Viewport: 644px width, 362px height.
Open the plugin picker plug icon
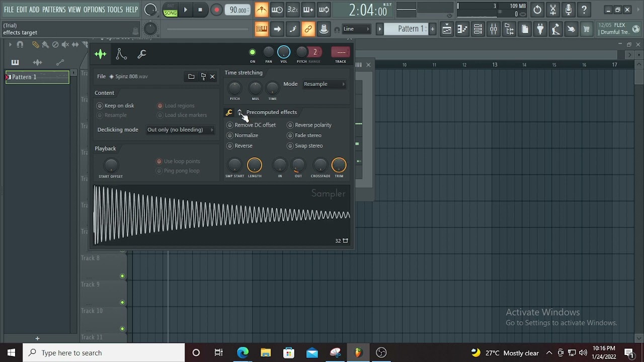[x=540, y=29]
